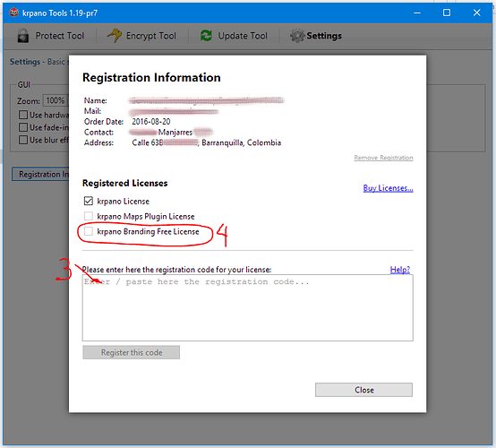Open the Zoom 100% dropdown
The width and height of the screenshot is (496, 448).
coord(56,100)
